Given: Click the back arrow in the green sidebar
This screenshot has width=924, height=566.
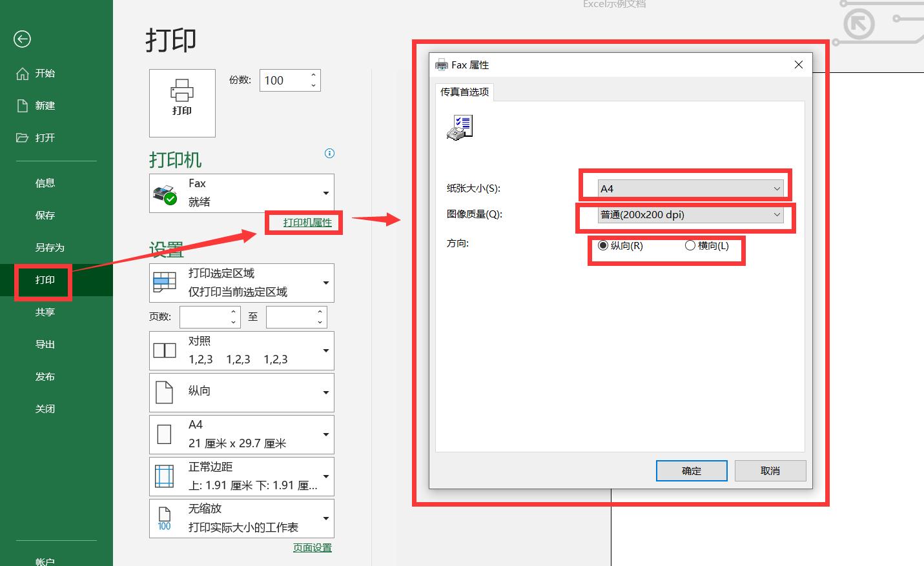Looking at the screenshot, I should (21, 39).
